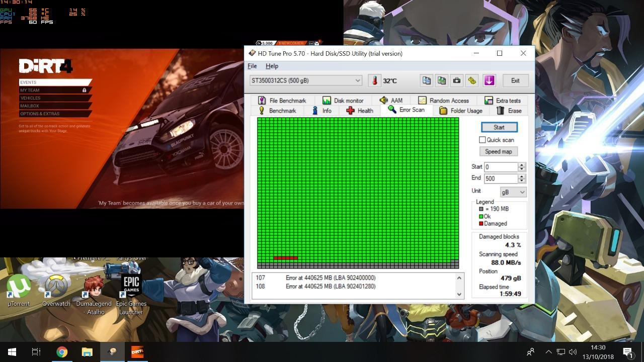Viewport: 644px width, 362px height.
Task: Decrease the End value with down arrow
Action: (522, 181)
